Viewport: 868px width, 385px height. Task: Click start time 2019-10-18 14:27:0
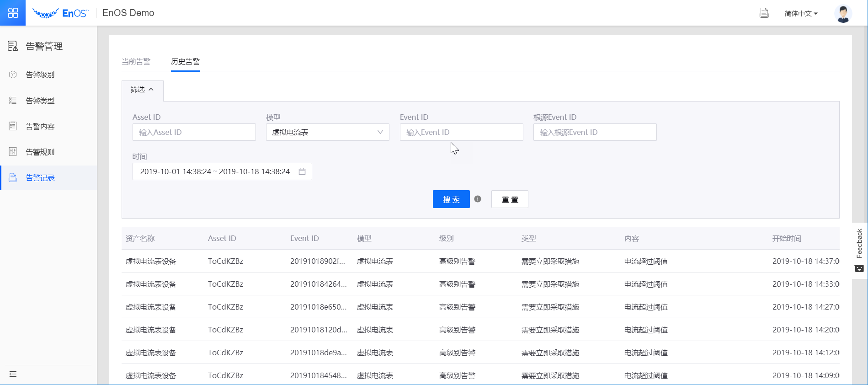pos(806,307)
